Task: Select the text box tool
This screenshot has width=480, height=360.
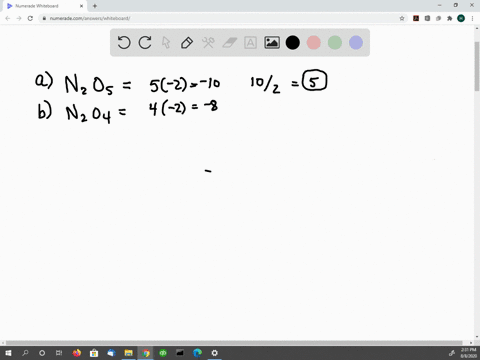Action: [x=250, y=43]
